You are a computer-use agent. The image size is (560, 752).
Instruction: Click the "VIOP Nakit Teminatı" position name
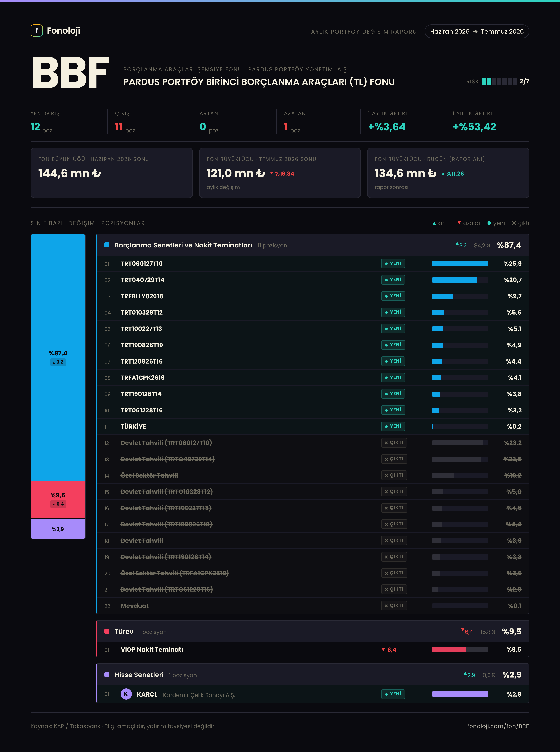pyautogui.click(x=152, y=650)
